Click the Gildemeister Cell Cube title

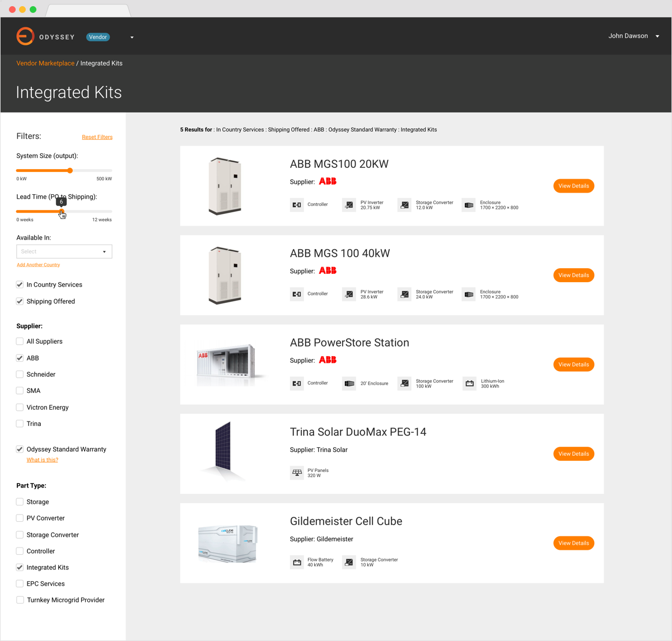click(x=346, y=521)
